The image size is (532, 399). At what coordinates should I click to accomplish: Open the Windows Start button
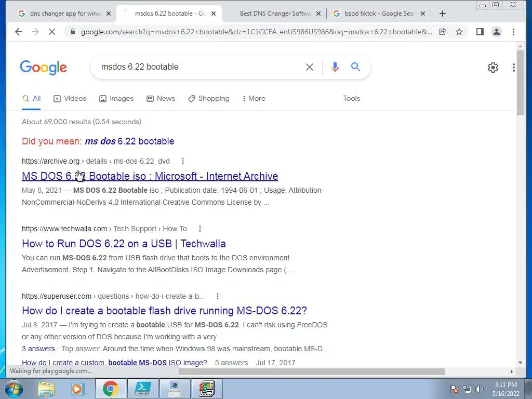(14, 389)
